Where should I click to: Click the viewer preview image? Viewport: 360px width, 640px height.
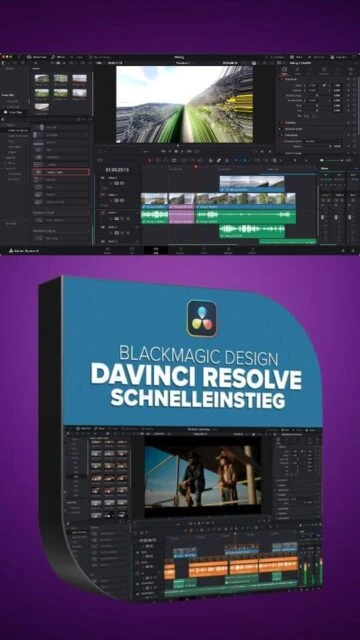click(184, 104)
